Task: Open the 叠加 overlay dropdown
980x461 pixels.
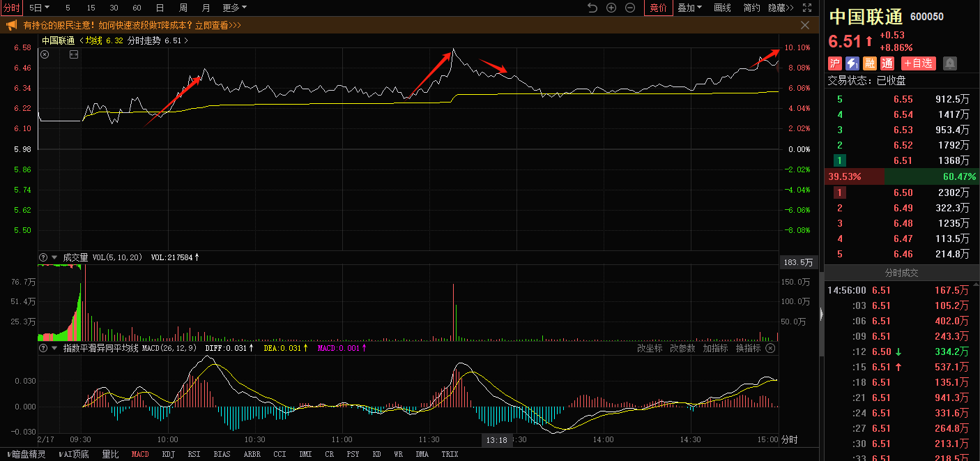Action: pos(689,8)
